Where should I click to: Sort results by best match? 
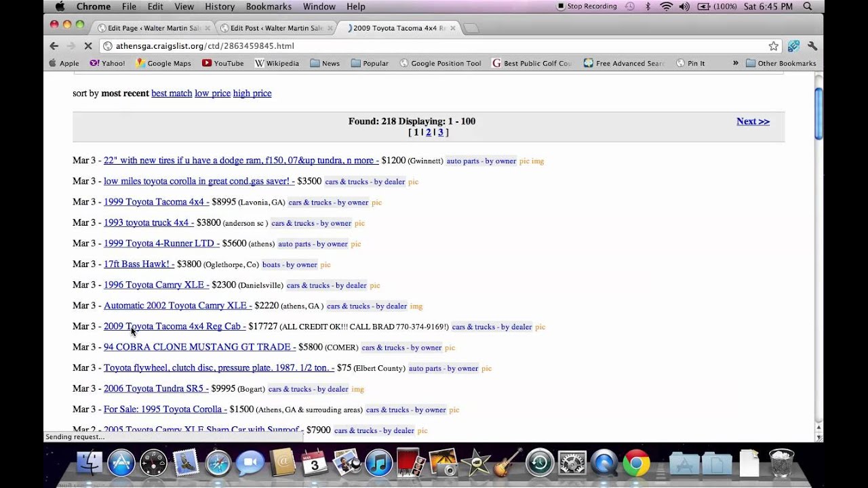(x=172, y=94)
